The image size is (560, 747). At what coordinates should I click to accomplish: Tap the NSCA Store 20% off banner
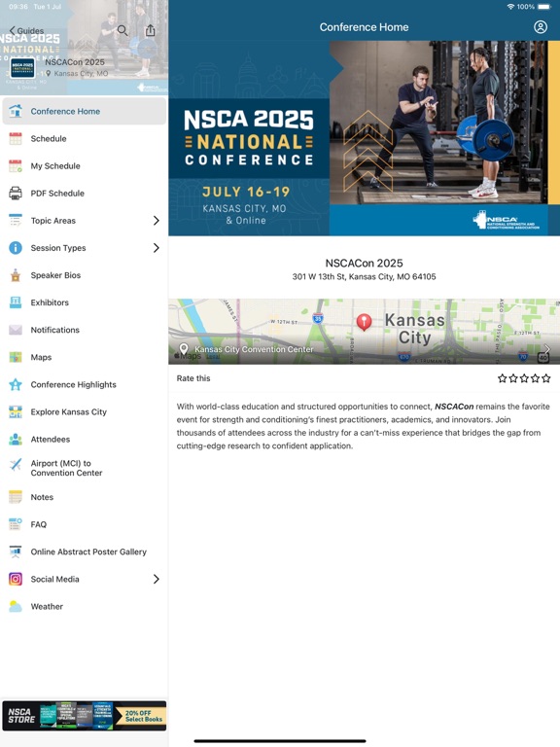point(85,716)
